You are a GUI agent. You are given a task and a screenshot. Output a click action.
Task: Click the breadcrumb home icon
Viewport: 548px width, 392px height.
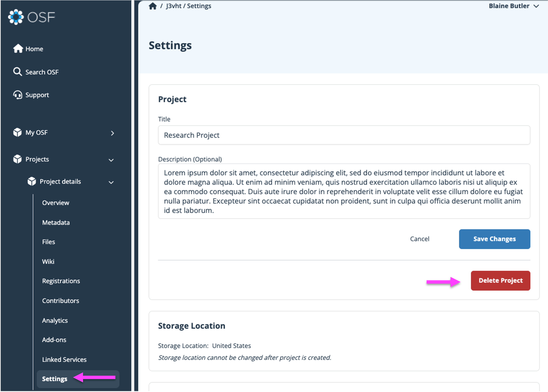click(x=153, y=6)
